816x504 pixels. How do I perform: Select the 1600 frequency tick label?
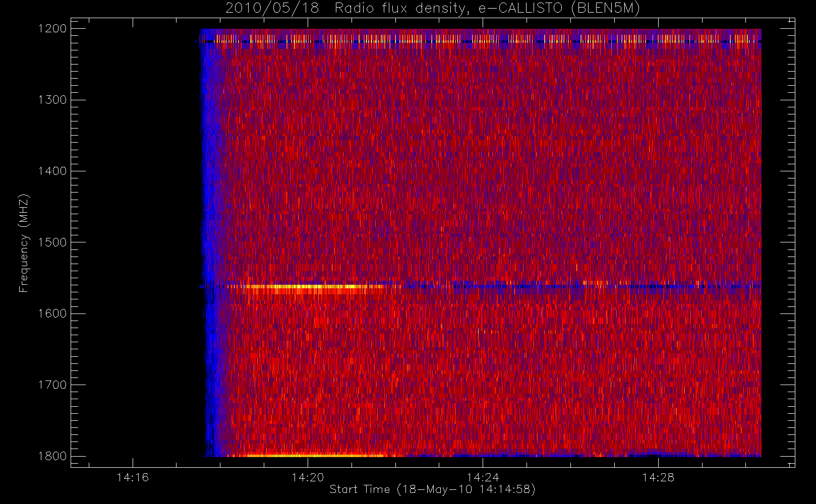click(52, 313)
